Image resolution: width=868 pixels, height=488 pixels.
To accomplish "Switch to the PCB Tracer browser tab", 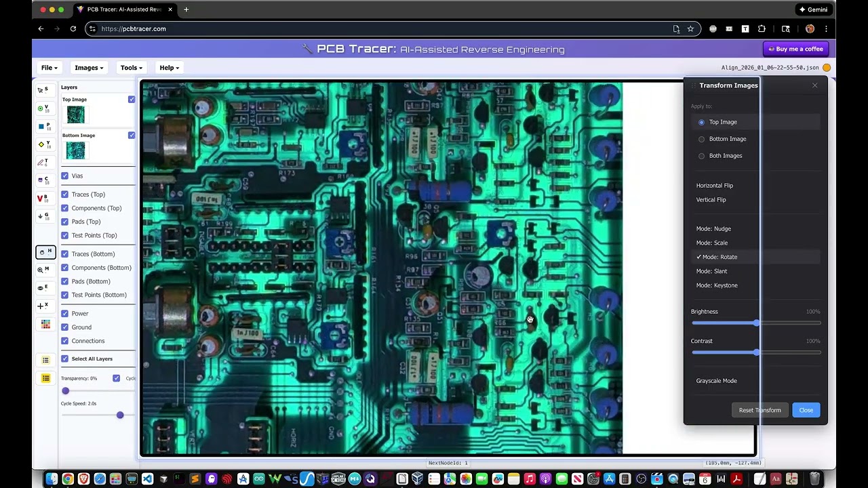I will (x=124, y=9).
